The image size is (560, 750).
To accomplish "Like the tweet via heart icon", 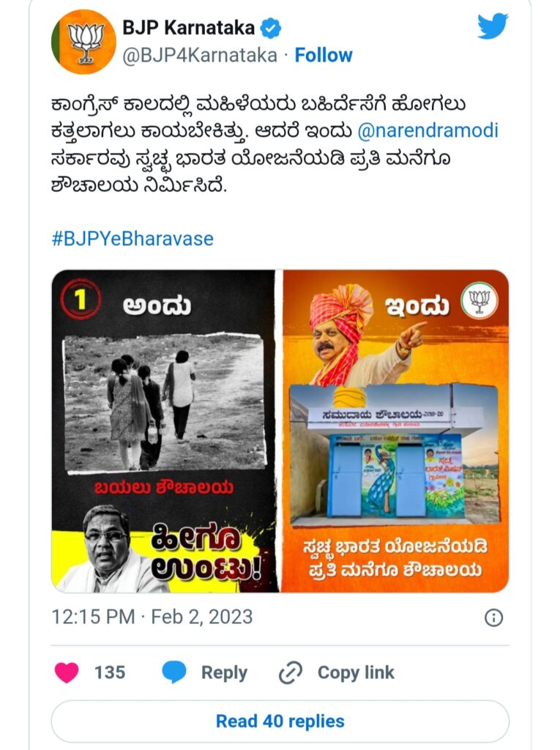I will click(x=67, y=672).
